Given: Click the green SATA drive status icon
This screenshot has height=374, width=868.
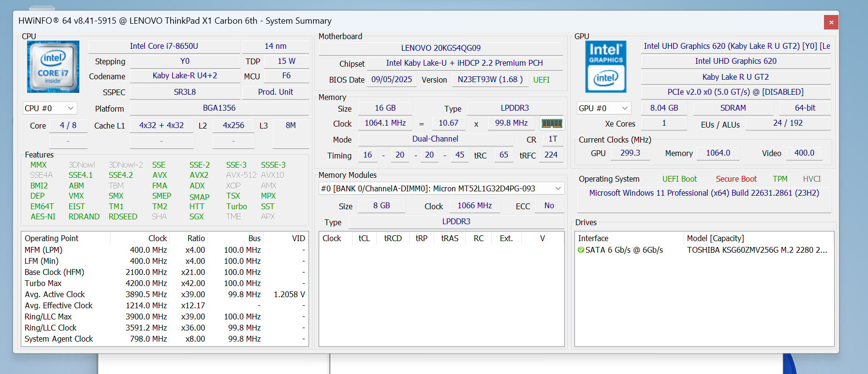Looking at the screenshot, I should click(581, 250).
